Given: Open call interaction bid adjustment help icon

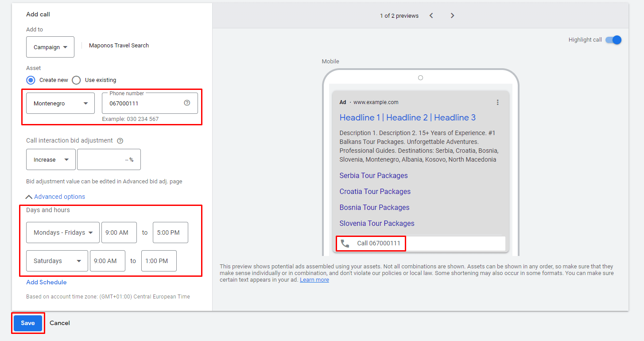Looking at the screenshot, I should tap(120, 141).
